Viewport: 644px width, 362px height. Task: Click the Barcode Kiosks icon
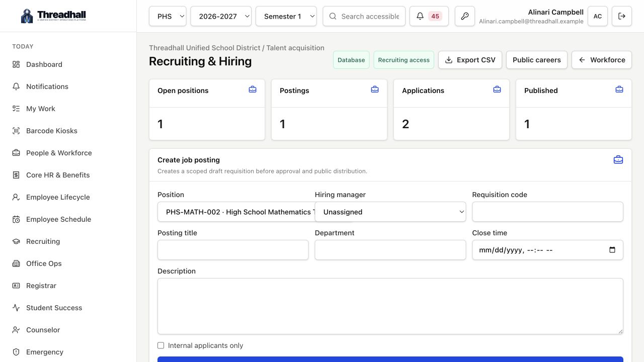16,131
